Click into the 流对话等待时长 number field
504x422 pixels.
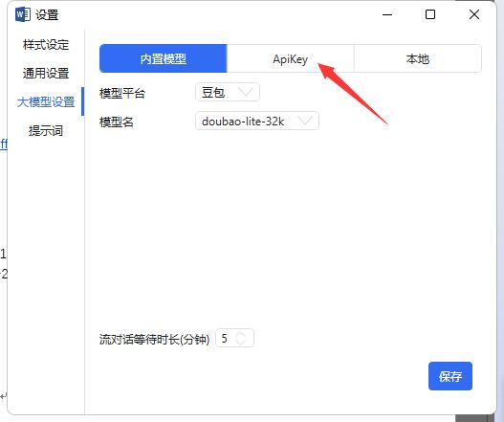click(x=234, y=338)
